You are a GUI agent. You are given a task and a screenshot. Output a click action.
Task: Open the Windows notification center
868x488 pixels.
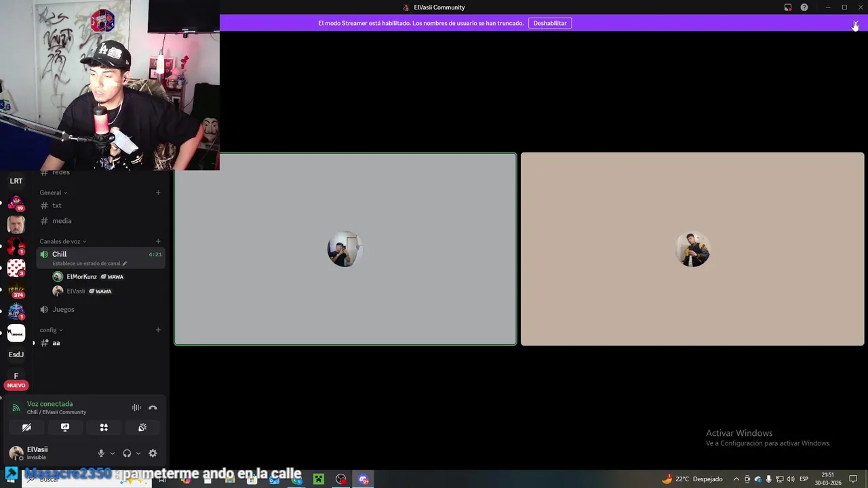click(x=853, y=479)
